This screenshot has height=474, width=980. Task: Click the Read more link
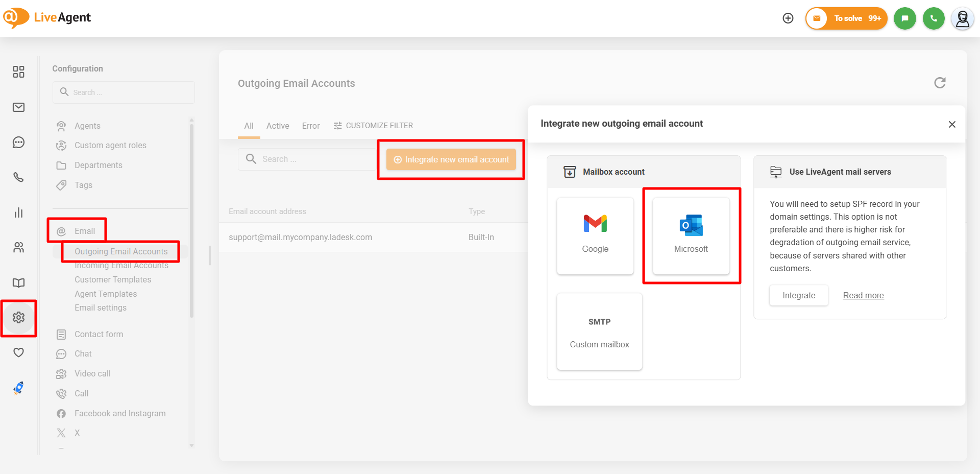point(863,296)
